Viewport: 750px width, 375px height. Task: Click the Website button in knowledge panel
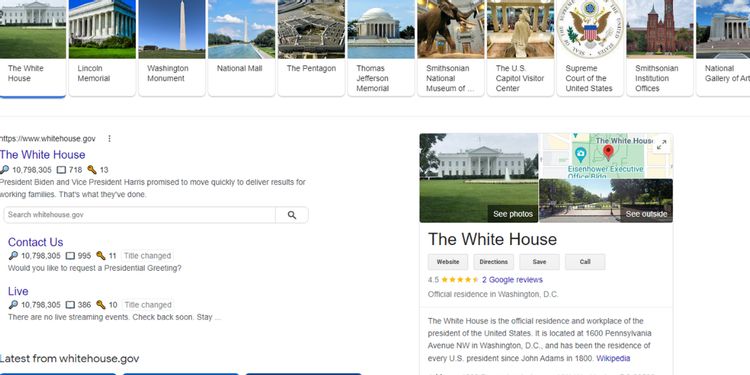(x=448, y=262)
